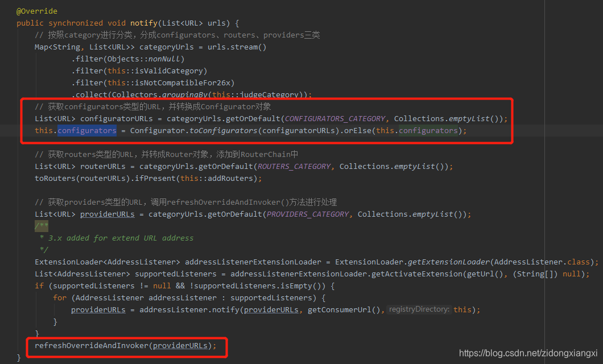Click the groupingBy call in collect line
This screenshot has width=603, height=364.
click(184, 94)
